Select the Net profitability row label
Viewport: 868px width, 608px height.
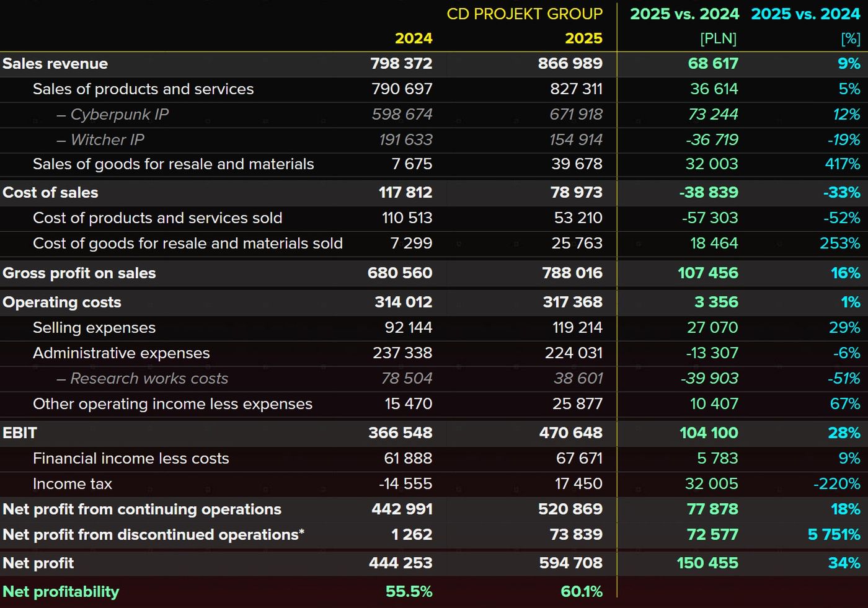tap(61, 592)
